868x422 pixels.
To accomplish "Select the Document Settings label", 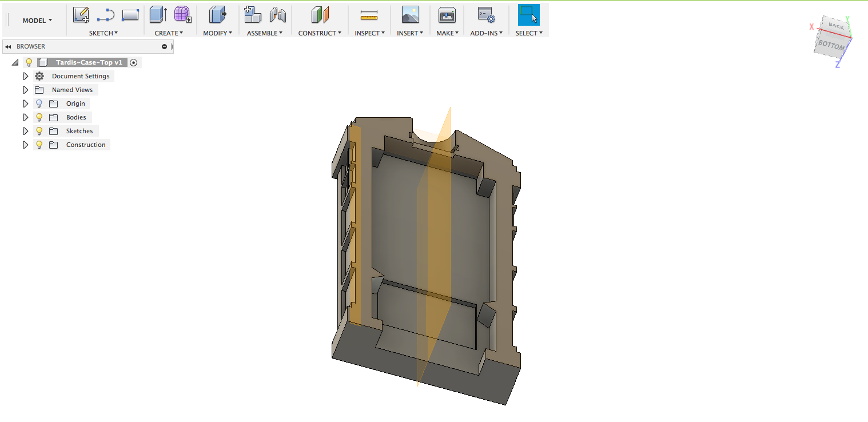I will tap(81, 76).
